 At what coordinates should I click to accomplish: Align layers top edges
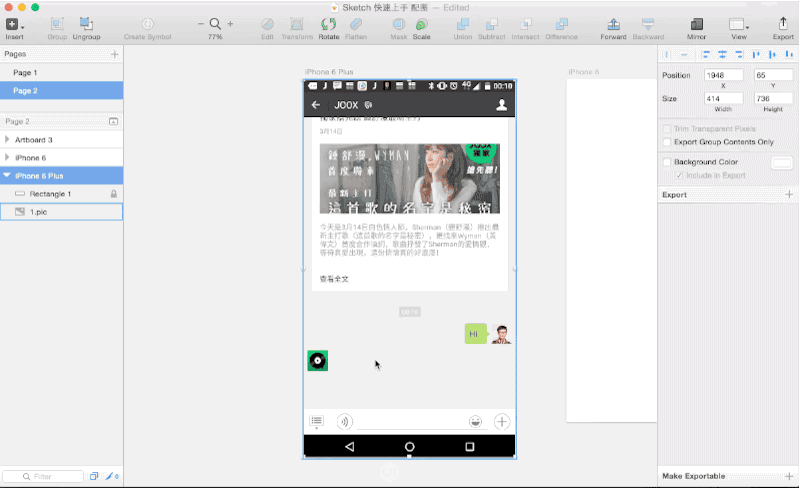click(756, 54)
